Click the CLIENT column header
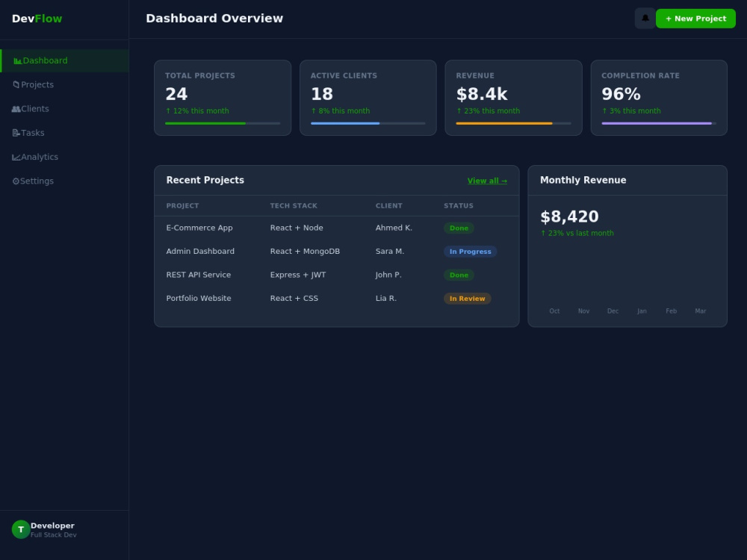The image size is (747, 560). coord(388,206)
